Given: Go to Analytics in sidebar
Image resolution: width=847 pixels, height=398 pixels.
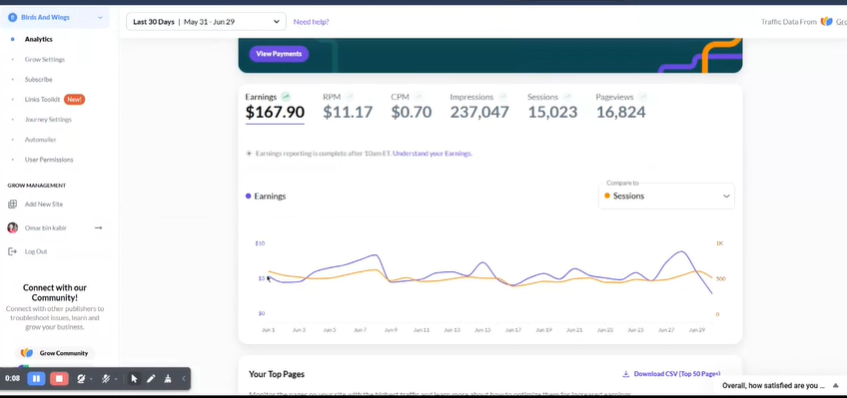Looking at the screenshot, I should point(38,39).
